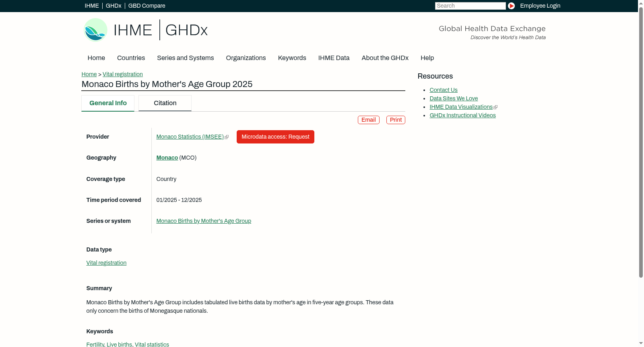Click the Email button

coord(369,120)
